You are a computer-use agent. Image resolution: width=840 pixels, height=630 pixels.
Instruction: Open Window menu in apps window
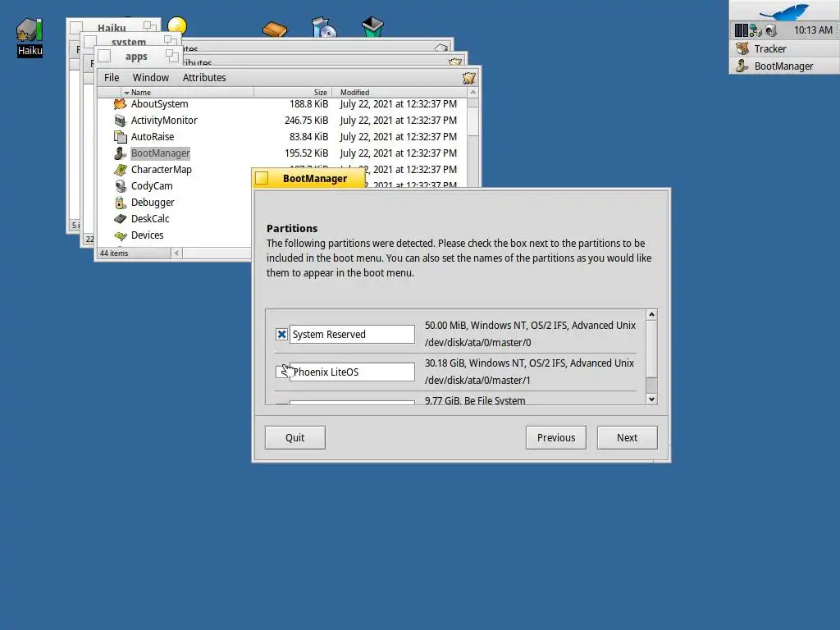pos(151,78)
